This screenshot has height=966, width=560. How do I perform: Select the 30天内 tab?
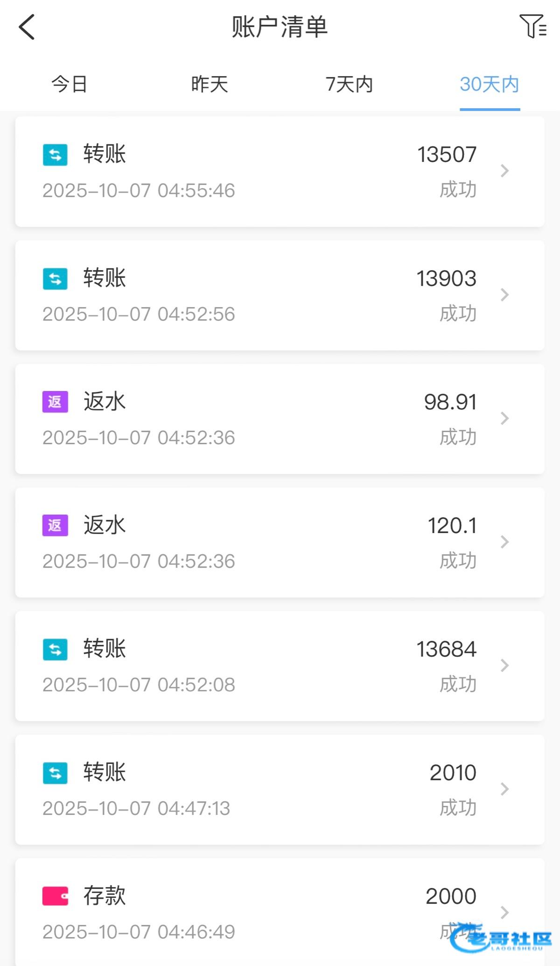[489, 84]
